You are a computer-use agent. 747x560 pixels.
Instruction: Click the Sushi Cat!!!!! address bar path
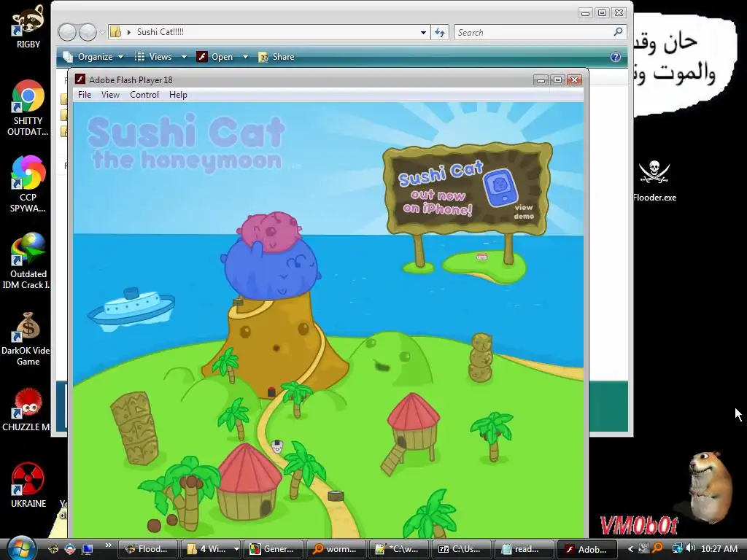(160, 32)
